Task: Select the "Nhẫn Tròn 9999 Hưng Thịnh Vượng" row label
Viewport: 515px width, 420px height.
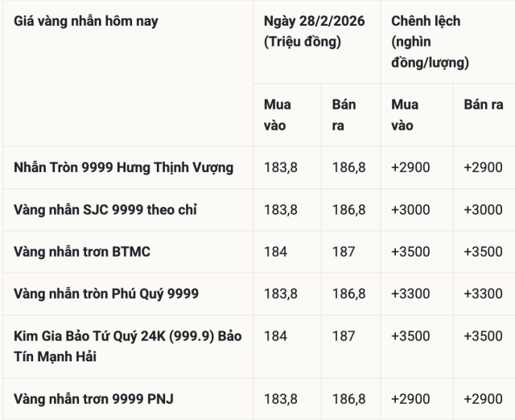Action: [124, 167]
